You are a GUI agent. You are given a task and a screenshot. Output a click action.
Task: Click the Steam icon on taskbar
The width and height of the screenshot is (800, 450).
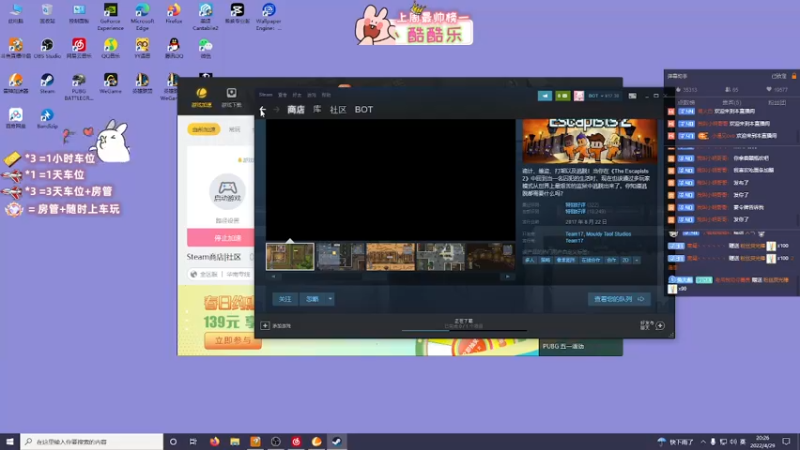tap(337, 441)
